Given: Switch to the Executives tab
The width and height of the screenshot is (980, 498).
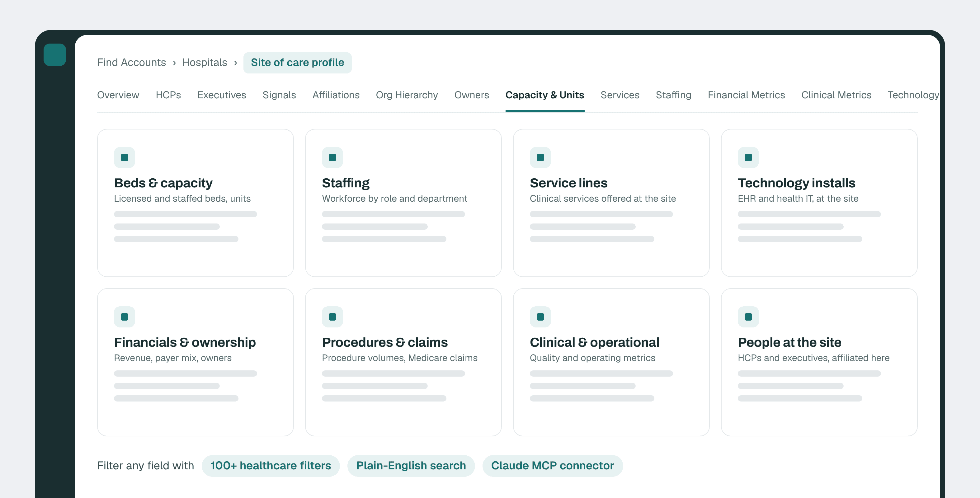Looking at the screenshot, I should 222,95.
